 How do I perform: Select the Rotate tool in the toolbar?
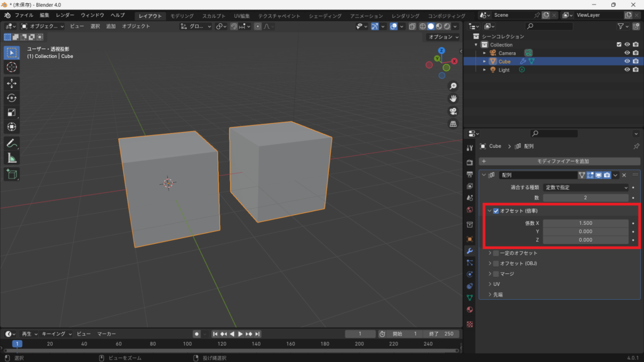pos(12,97)
